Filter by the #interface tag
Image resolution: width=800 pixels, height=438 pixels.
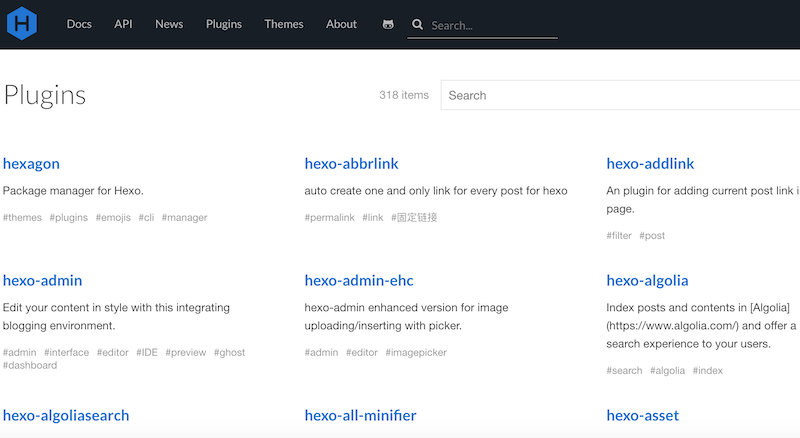click(66, 352)
